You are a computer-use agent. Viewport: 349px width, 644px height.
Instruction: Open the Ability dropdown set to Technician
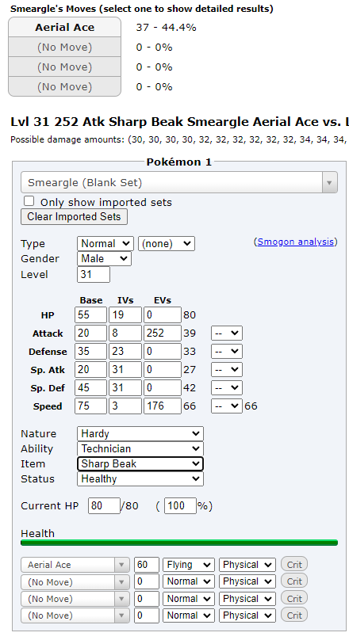(x=140, y=448)
